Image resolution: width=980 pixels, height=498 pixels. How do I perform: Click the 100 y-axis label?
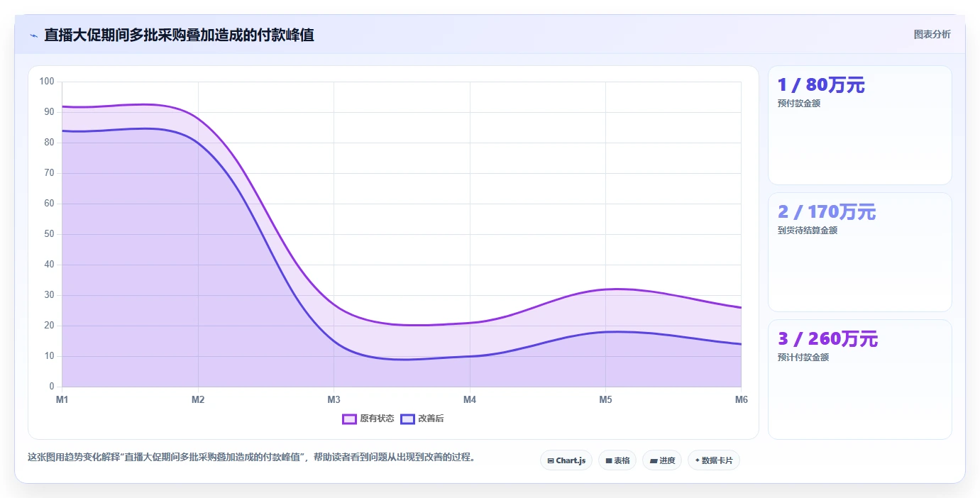tap(47, 82)
